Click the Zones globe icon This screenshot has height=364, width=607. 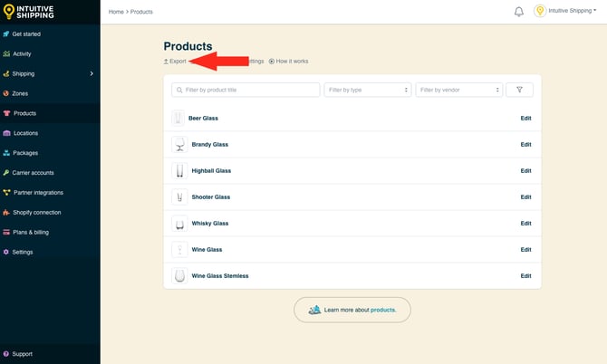coord(5,93)
